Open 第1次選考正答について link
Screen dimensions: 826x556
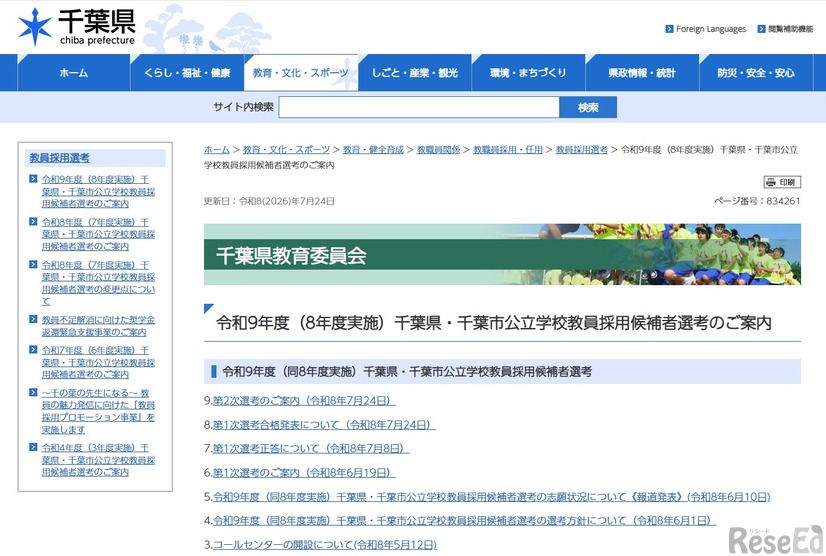pyautogui.click(x=311, y=448)
